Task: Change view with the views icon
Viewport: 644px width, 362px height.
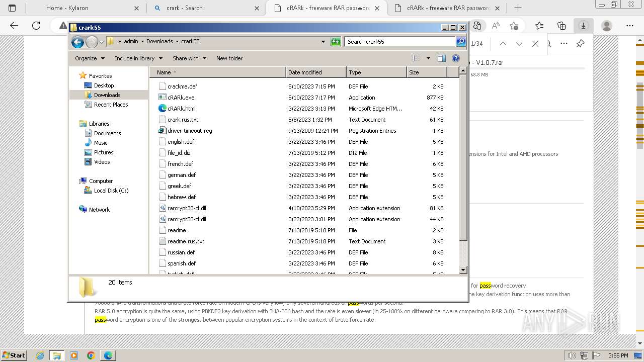Action: 416,58
